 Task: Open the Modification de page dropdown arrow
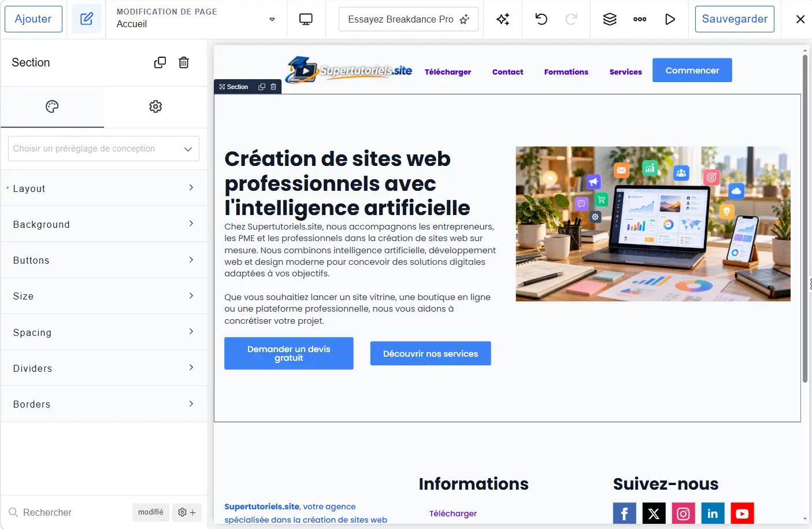[272, 19]
